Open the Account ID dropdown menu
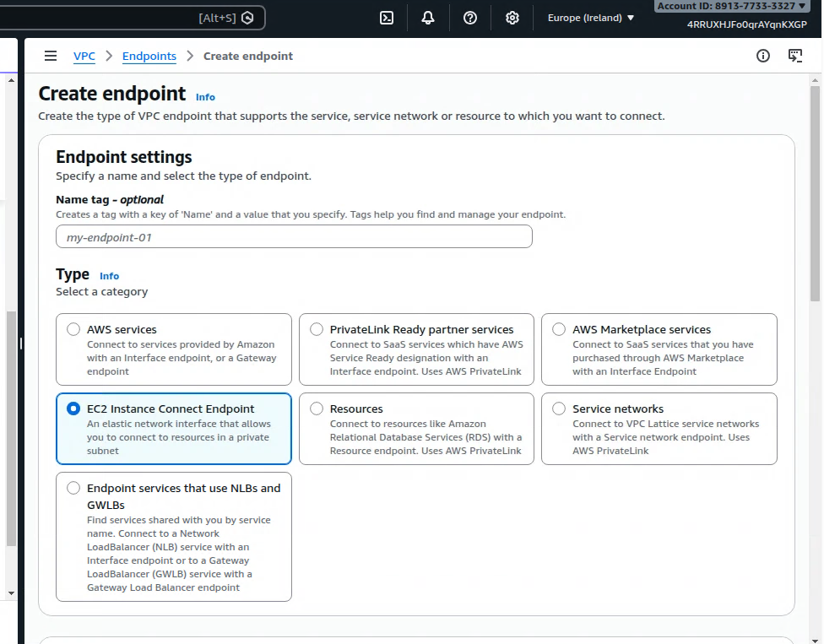Screen dimensions: 824x644 pyautogui.click(x=731, y=6)
